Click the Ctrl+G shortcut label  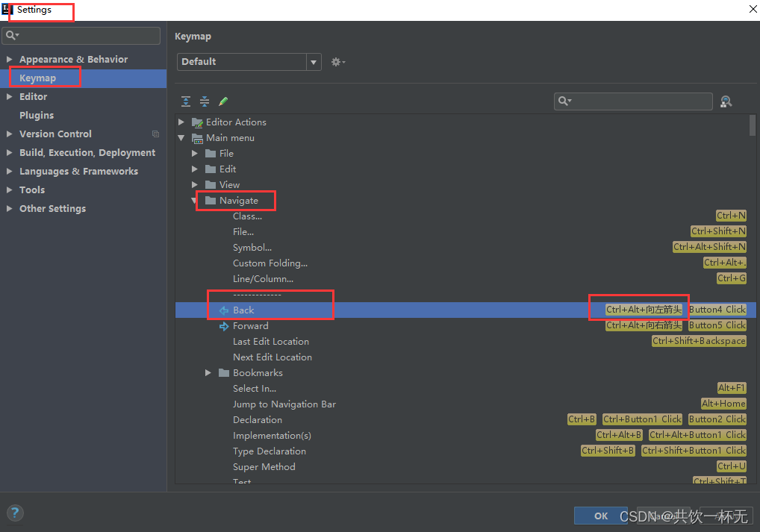coord(732,278)
